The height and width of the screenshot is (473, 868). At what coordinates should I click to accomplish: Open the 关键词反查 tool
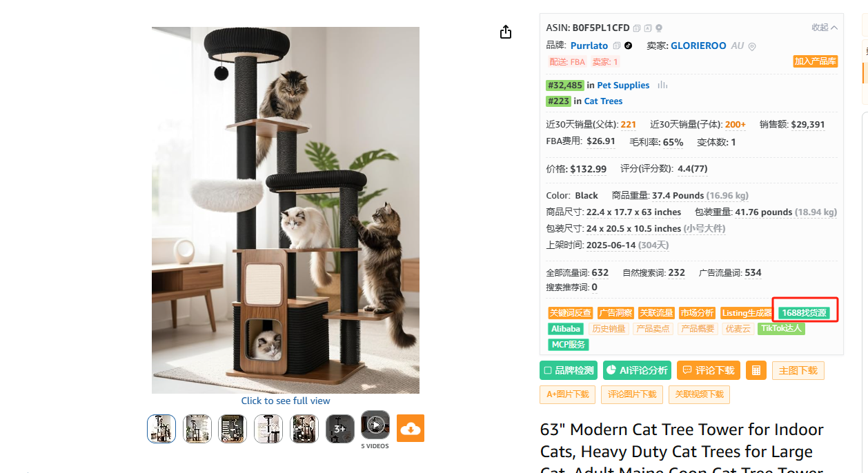[571, 313]
